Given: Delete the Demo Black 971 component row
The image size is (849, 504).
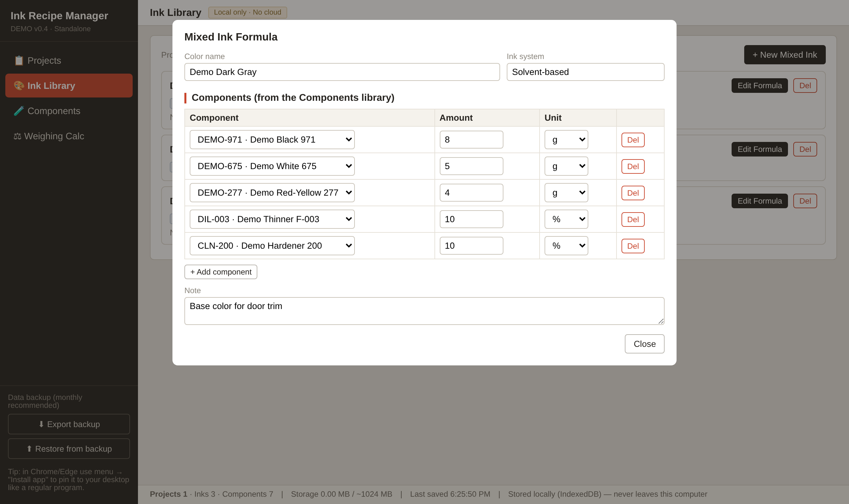Looking at the screenshot, I should pyautogui.click(x=633, y=140).
